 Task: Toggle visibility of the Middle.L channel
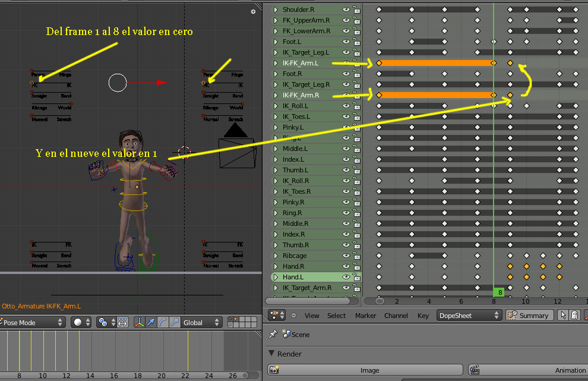346,149
